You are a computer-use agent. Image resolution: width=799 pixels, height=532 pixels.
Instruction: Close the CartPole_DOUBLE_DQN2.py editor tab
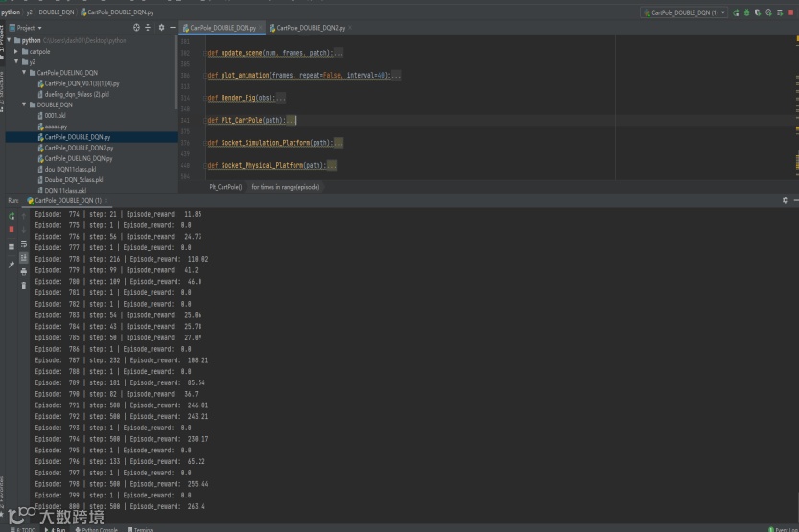(x=349, y=28)
